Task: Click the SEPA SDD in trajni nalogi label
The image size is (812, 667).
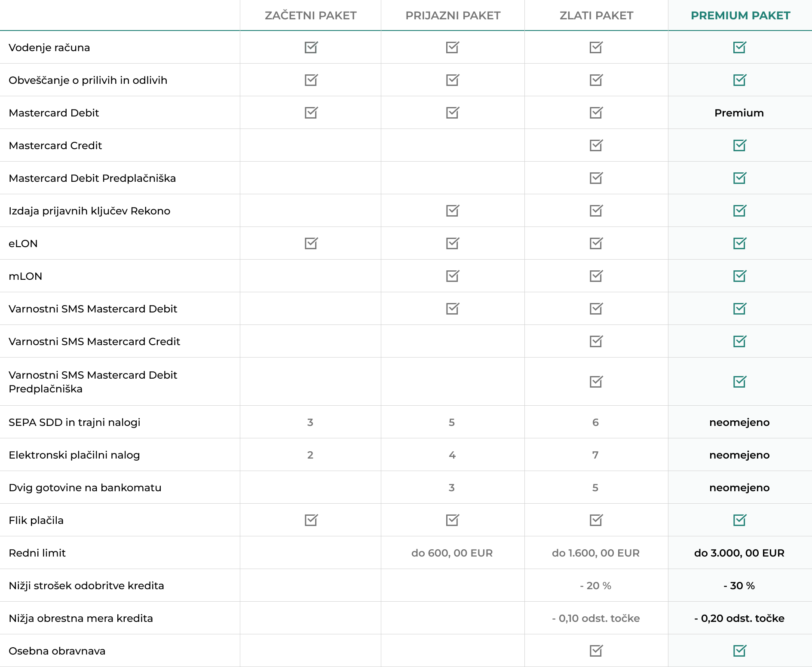Action: click(74, 422)
